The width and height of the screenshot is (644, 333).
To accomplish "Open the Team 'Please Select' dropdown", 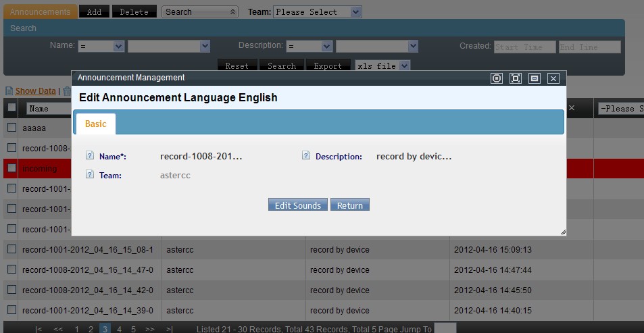I will (x=318, y=12).
